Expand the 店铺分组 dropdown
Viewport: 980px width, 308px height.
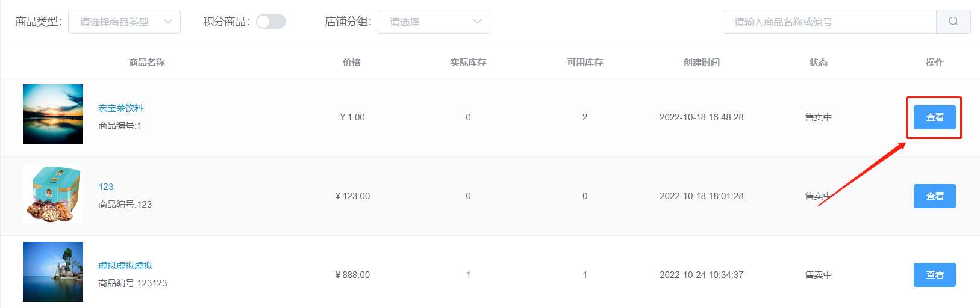(434, 22)
